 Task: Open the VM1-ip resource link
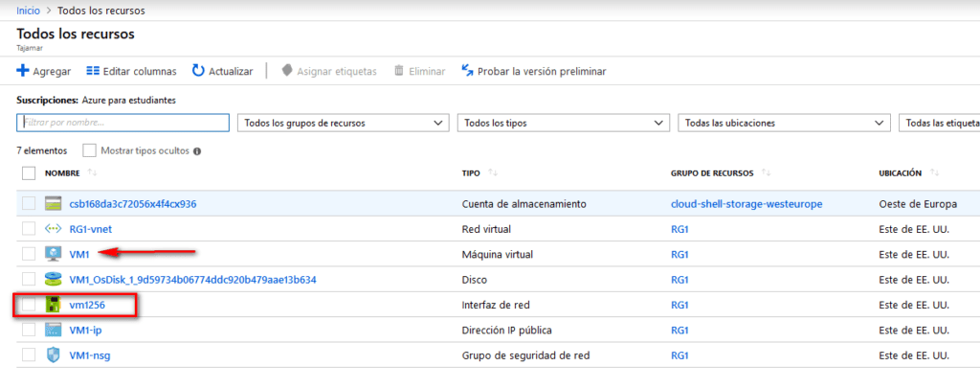[x=85, y=331]
